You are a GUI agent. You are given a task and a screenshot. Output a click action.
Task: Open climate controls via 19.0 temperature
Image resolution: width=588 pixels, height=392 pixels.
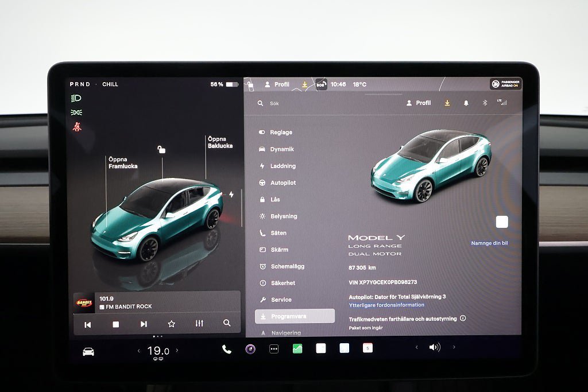tap(158, 351)
